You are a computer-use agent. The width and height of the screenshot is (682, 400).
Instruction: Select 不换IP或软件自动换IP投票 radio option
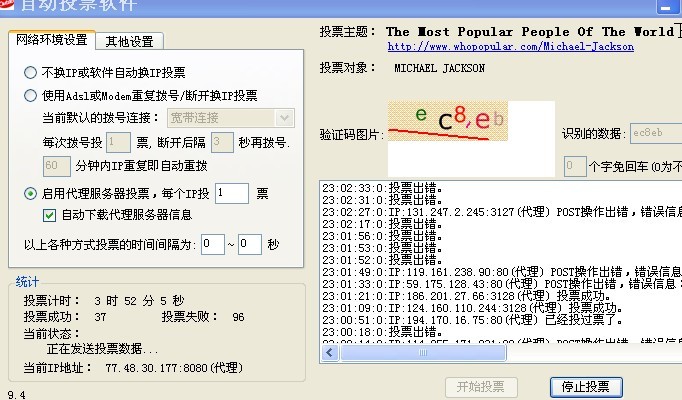click(31, 73)
